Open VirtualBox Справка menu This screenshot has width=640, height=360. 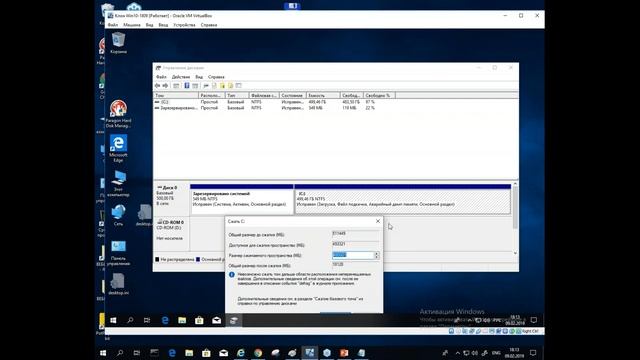(x=209, y=25)
